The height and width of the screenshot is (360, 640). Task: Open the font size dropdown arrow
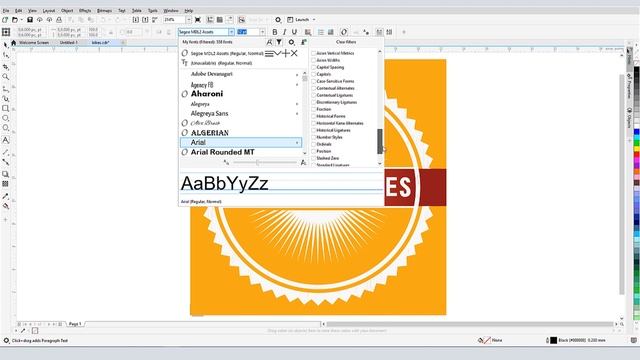262,32
